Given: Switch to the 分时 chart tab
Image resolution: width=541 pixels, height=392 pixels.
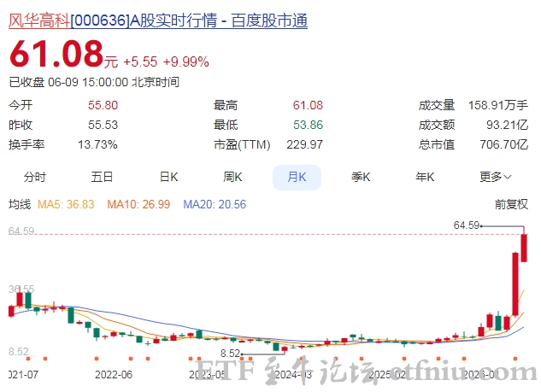Looking at the screenshot, I should pos(34,177).
